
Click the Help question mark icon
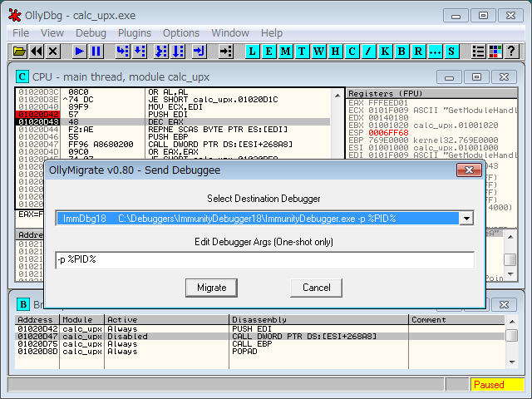(512, 52)
